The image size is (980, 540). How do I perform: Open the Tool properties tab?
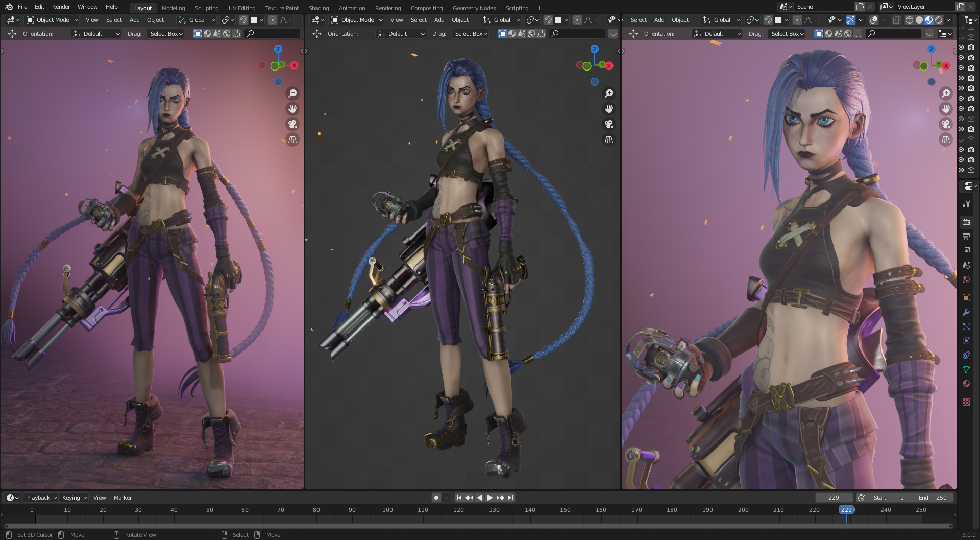[x=966, y=204]
